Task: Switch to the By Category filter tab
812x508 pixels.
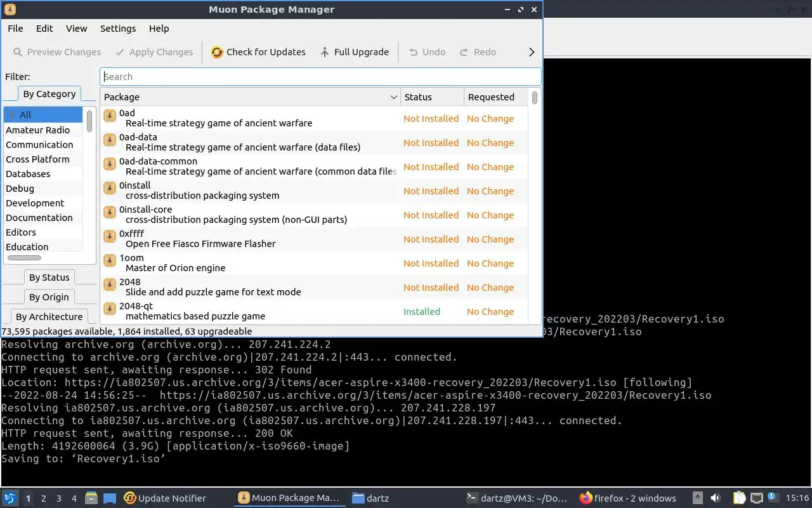Action: 49,94
